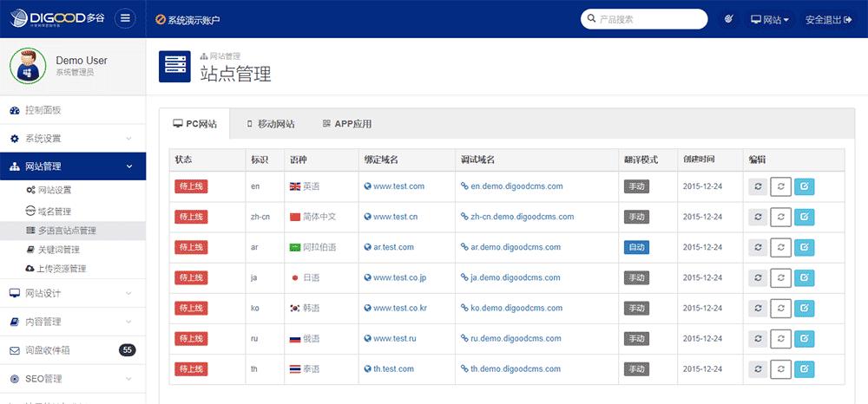Click 待上线 status badge in ar row
This screenshot has height=404, width=868.
coord(191,247)
